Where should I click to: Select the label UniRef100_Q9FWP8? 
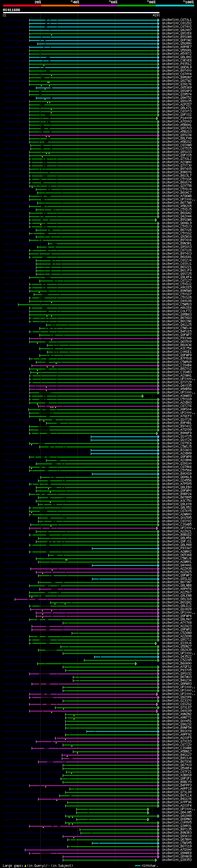(x=176, y=457)
